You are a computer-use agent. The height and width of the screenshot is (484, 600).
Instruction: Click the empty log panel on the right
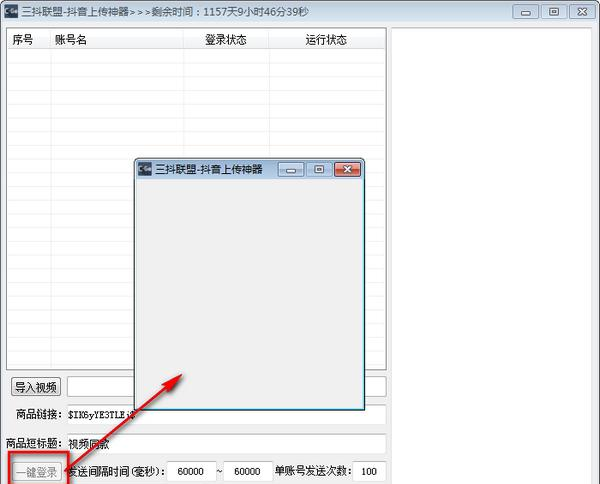pos(492,256)
